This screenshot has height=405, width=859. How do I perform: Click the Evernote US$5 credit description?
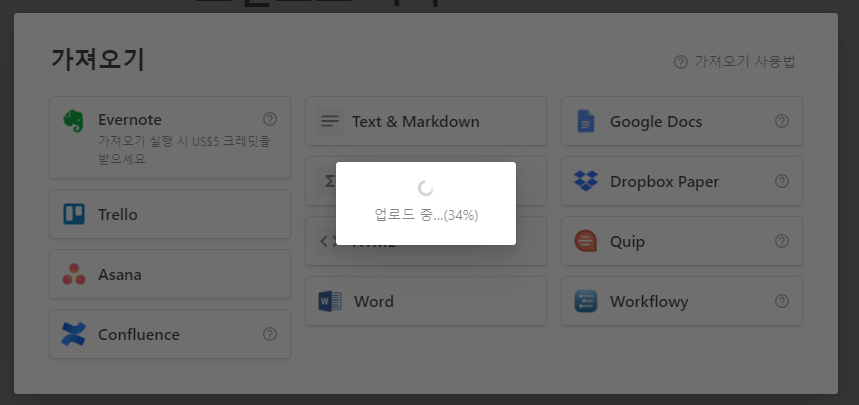point(184,150)
